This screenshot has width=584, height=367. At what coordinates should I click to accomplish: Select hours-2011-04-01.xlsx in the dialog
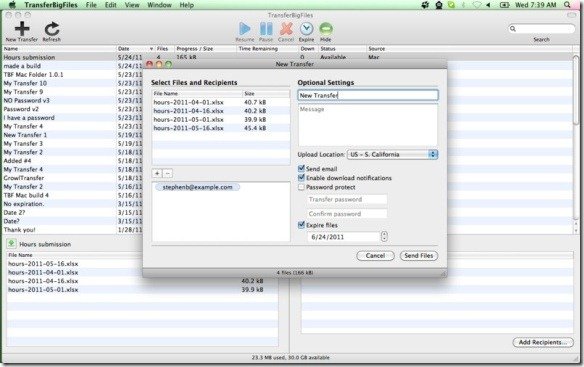(x=221, y=102)
